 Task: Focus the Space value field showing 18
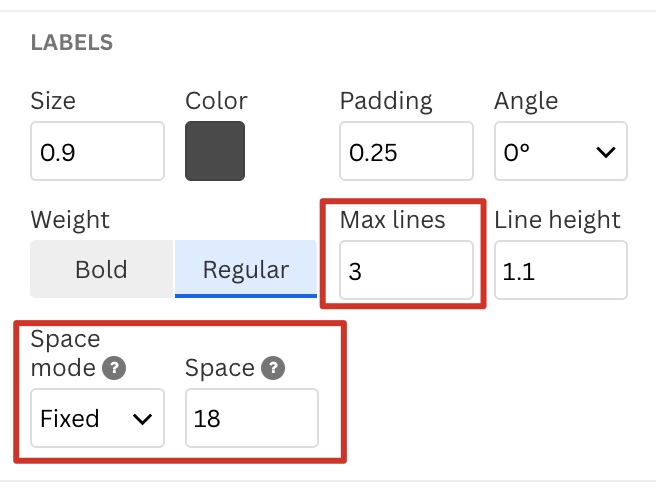click(x=252, y=418)
